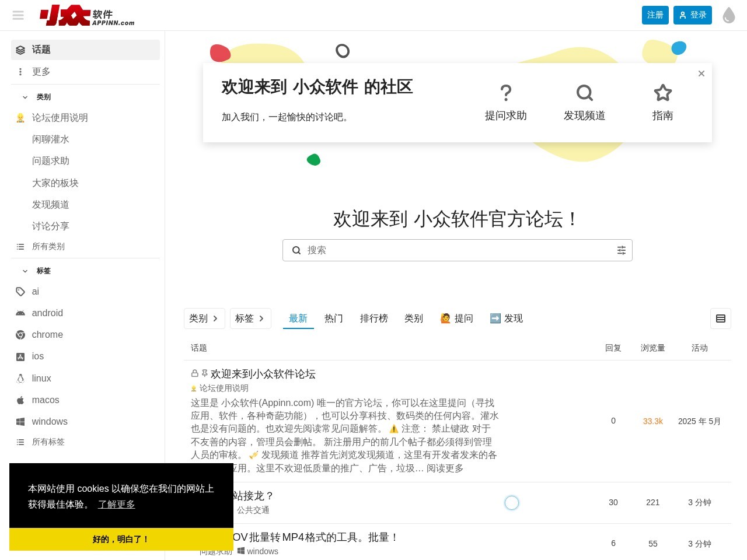747x560 pixels.
Task: Click the windows tag under MP4 topic
Action: [x=257, y=551]
